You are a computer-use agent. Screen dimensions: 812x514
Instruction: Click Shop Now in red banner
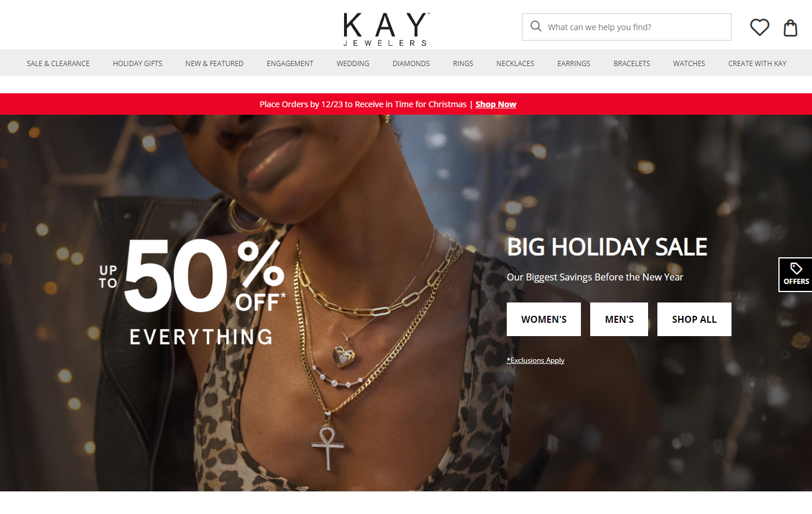coord(496,104)
